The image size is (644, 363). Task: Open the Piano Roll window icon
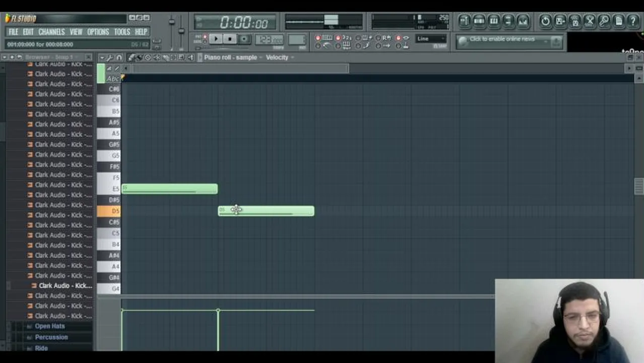(x=493, y=21)
